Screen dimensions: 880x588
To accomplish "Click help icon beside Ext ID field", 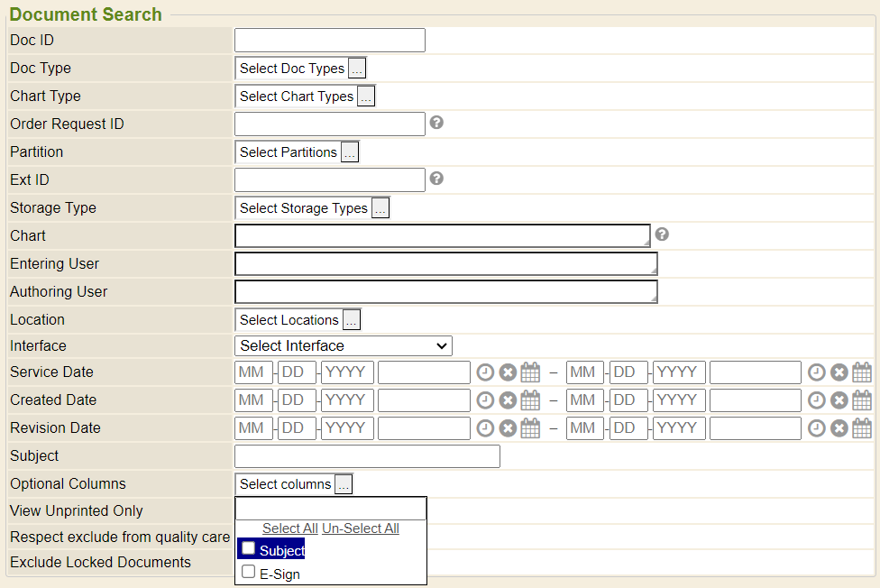I will 436,179.
